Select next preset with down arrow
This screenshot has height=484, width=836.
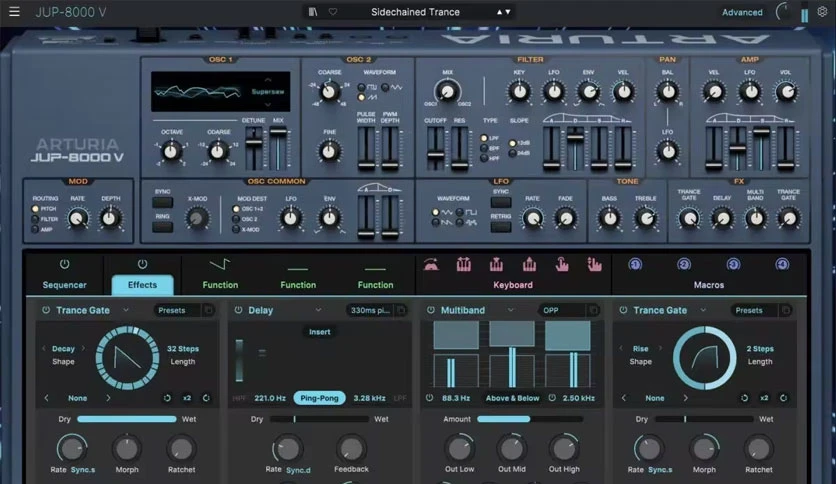point(508,12)
